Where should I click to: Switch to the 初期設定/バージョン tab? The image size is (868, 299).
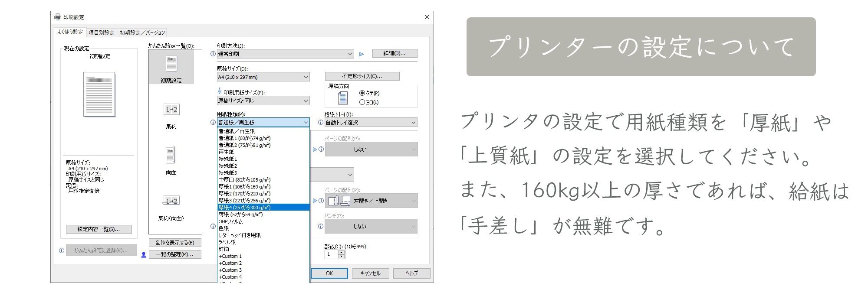pyautogui.click(x=142, y=32)
